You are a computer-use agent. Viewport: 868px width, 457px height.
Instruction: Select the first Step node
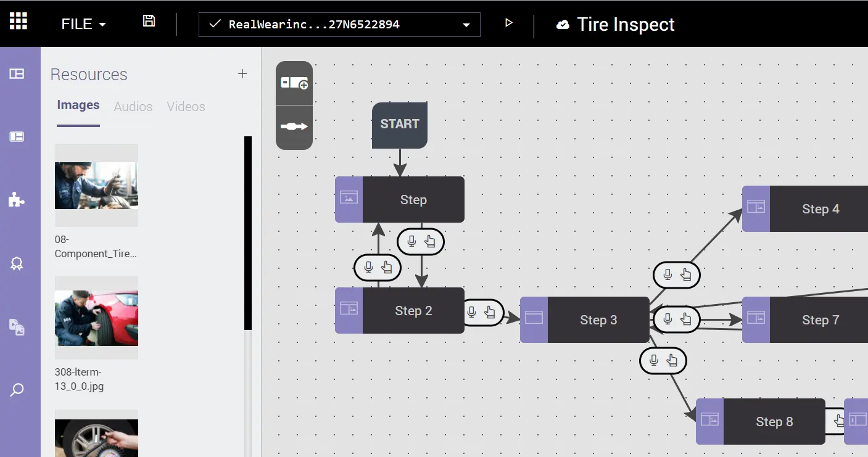point(400,200)
